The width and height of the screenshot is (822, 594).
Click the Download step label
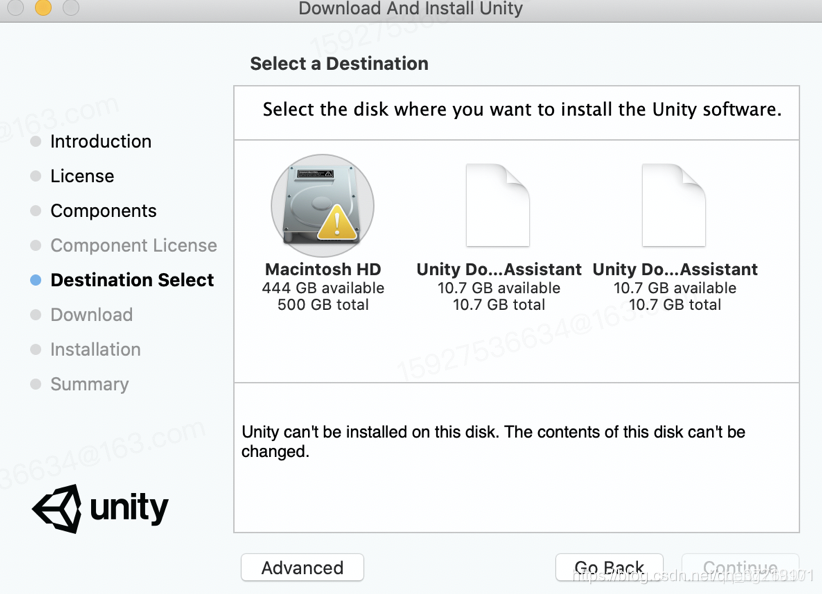click(92, 315)
